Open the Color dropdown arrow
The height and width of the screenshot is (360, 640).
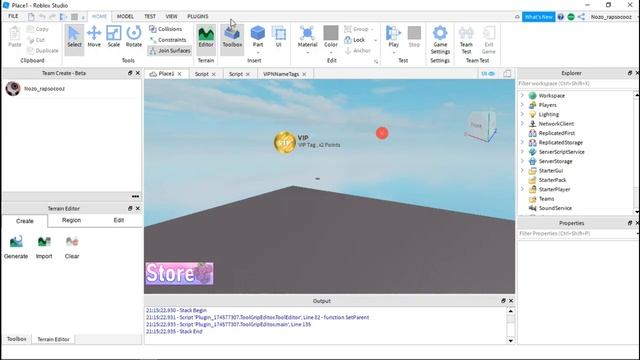click(x=331, y=52)
